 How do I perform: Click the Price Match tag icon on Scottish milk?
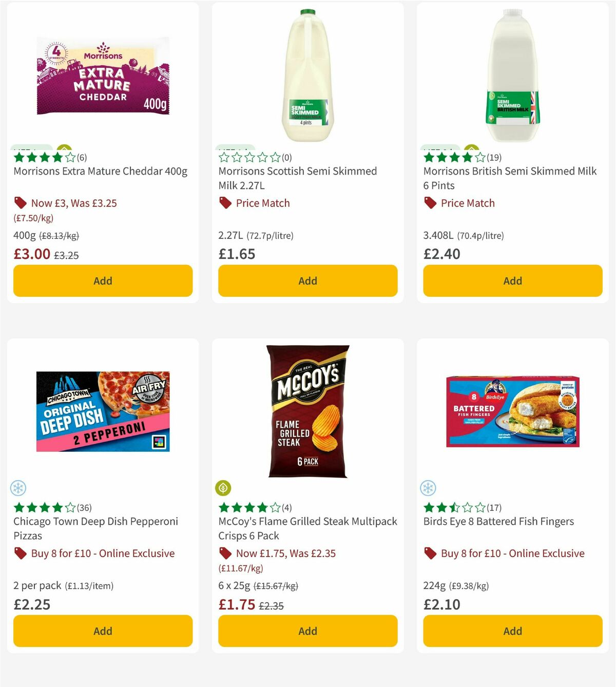tap(224, 203)
